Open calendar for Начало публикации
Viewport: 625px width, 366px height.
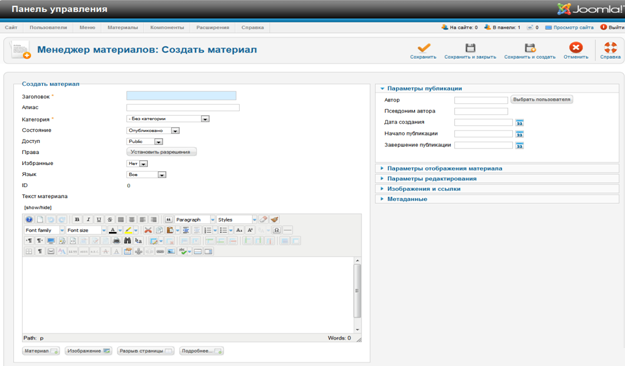point(519,134)
